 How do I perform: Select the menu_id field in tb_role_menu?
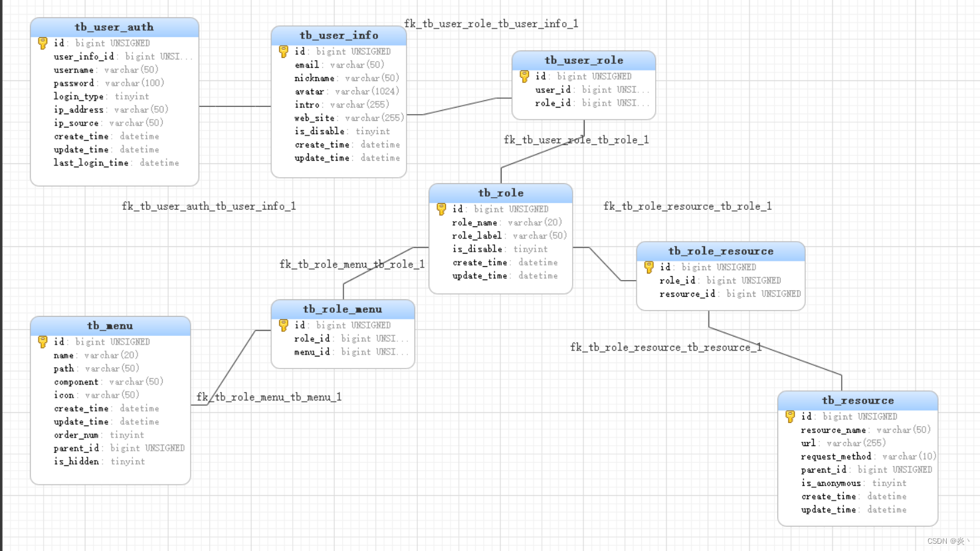click(x=351, y=352)
